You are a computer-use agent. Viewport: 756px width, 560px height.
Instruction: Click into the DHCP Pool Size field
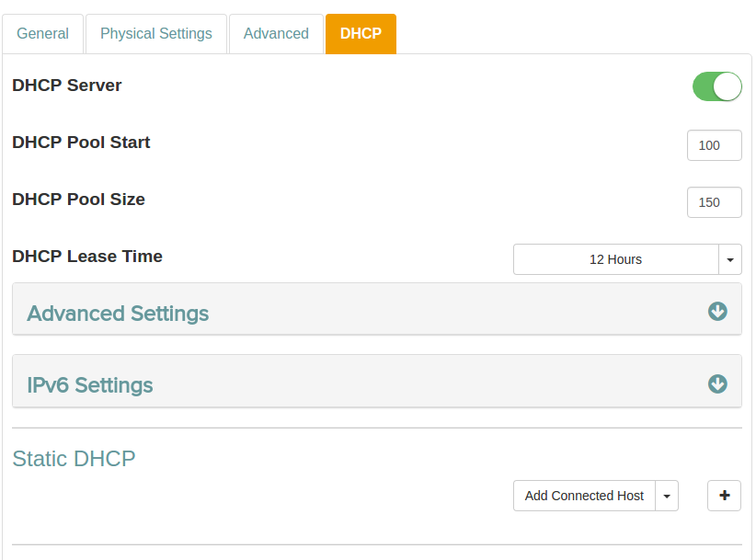(714, 202)
